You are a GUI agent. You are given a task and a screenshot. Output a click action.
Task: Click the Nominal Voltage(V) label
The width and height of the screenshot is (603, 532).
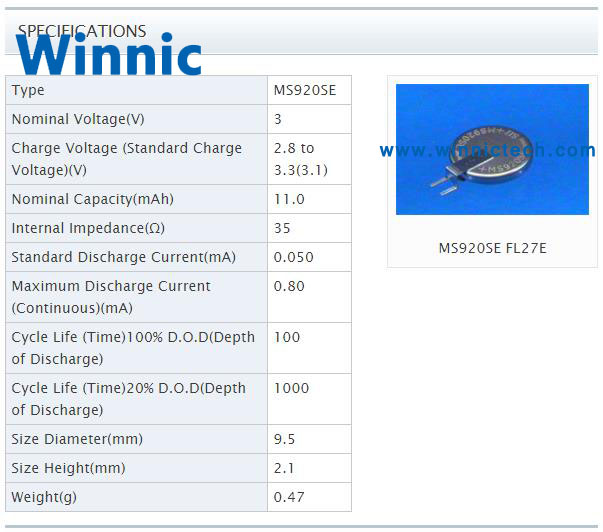[78, 119]
